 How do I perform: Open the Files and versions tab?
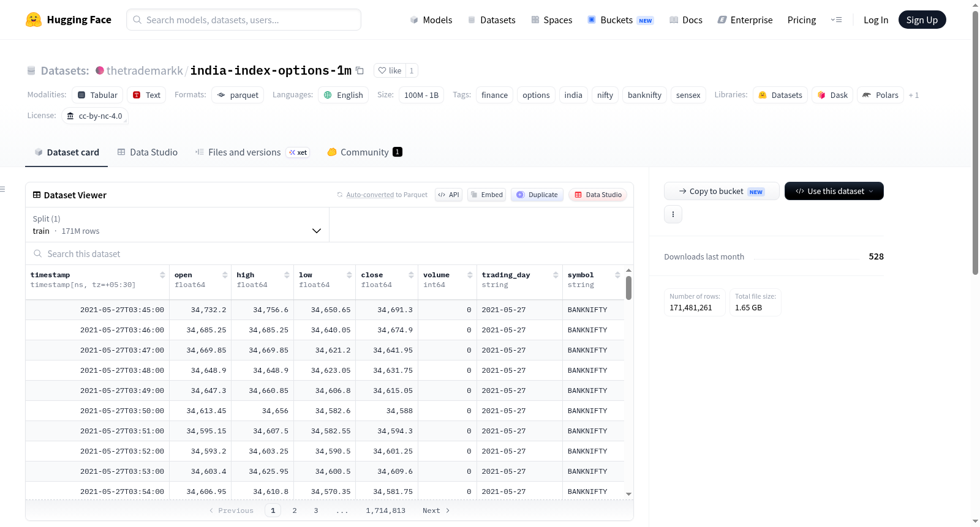click(252, 152)
